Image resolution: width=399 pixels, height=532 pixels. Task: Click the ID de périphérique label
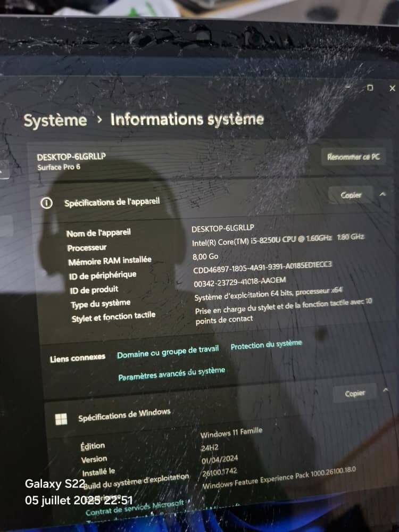coord(103,275)
